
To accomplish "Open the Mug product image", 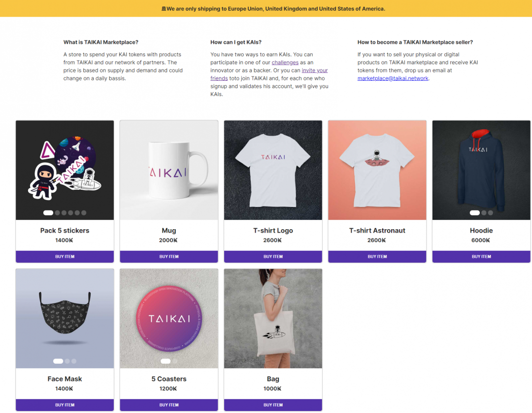I will tap(169, 170).
